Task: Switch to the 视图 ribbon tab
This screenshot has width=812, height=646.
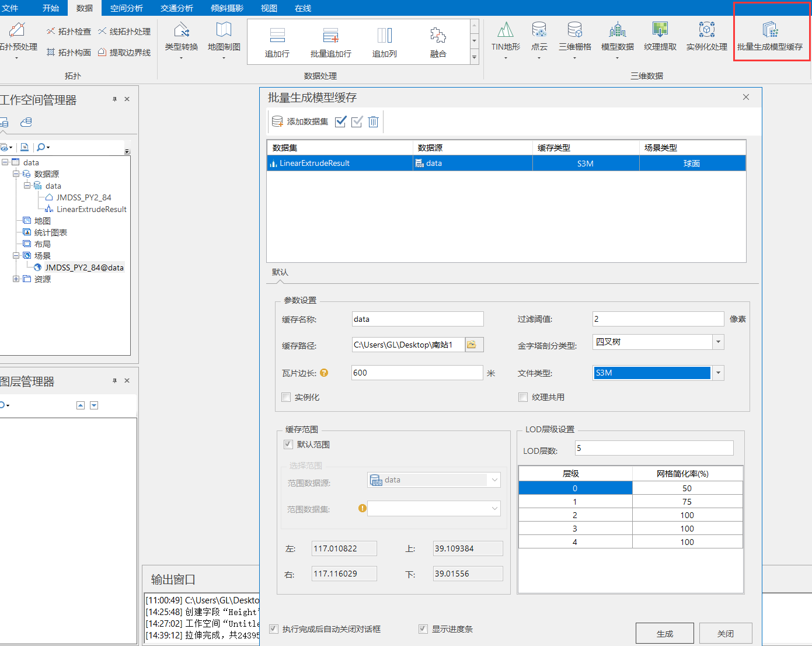Action: 269,8
